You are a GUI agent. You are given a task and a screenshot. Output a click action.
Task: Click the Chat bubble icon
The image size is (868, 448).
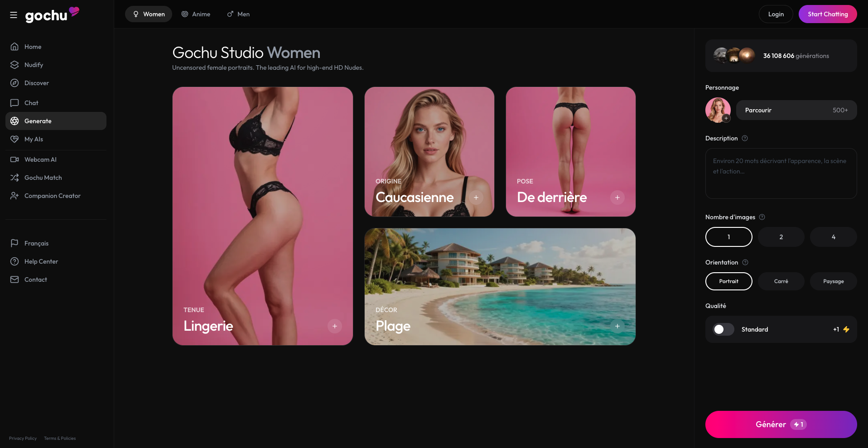14,103
